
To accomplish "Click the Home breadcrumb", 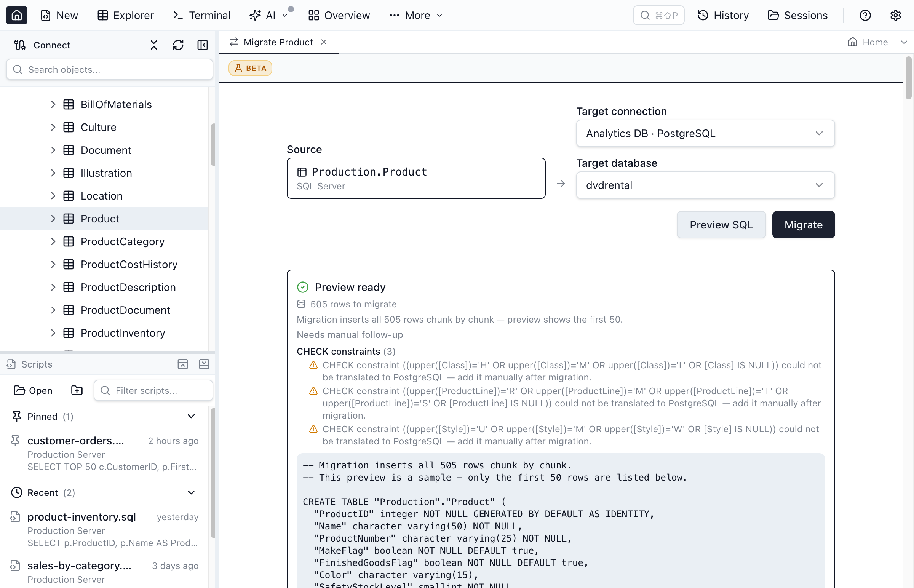I will (868, 42).
